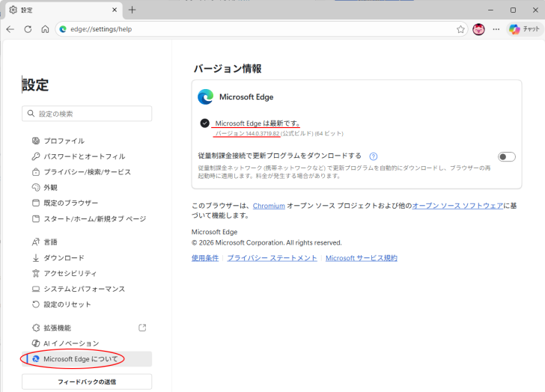Image resolution: width=545 pixels, height=392 pixels.
Task: Open the three-dot settings and more menu
Action: (x=496, y=29)
